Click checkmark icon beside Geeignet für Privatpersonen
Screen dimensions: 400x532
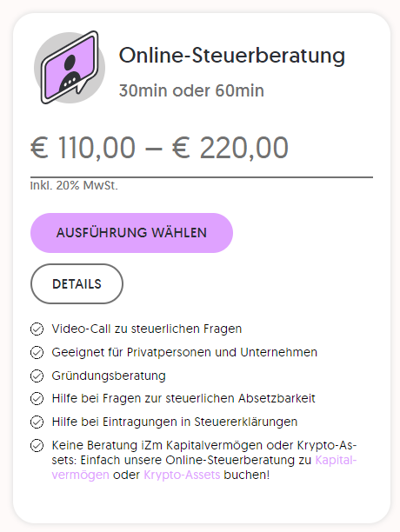[37, 353]
